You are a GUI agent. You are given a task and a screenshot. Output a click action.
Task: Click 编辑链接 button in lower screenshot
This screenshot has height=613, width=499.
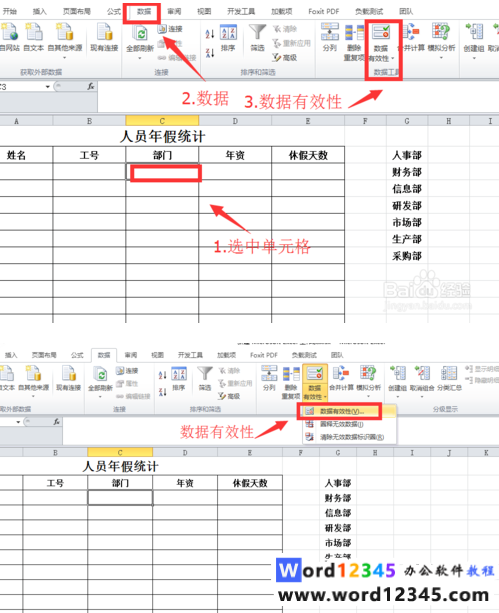click(133, 396)
